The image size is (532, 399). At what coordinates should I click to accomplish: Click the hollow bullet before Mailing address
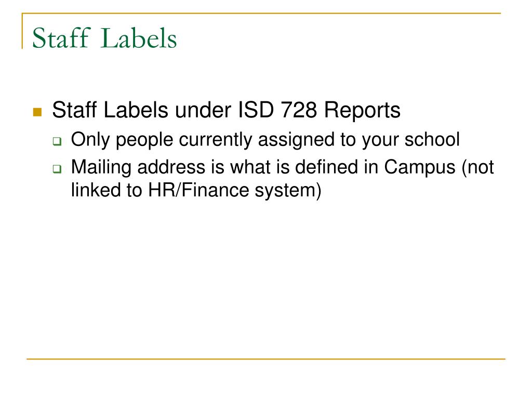point(57,169)
